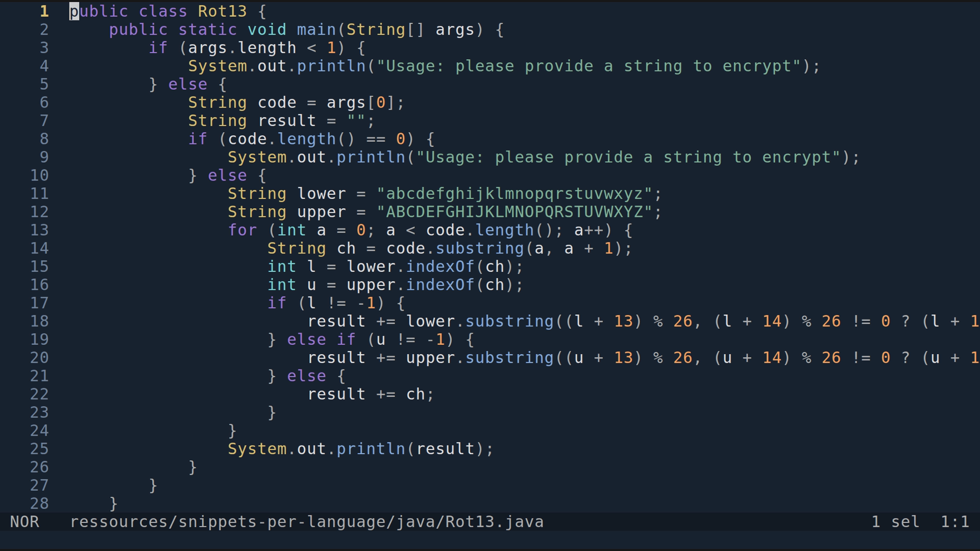
Task: Click the Usage error message string on line 4
Action: click(x=592, y=66)
